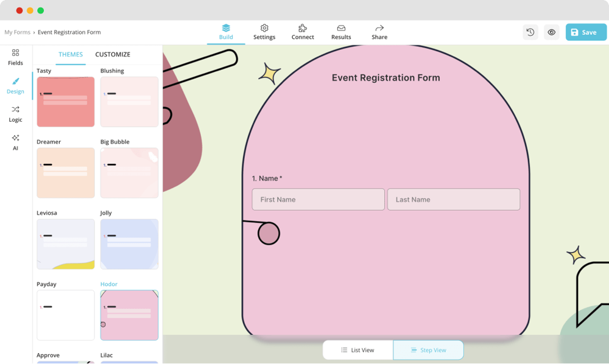
Task: Open the Fields panel icon
Action: click(15, 53)
